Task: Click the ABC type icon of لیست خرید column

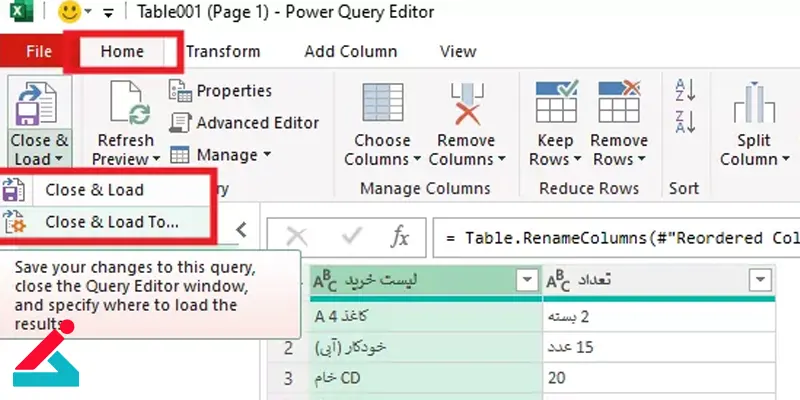Action: [x=325, y=280]
